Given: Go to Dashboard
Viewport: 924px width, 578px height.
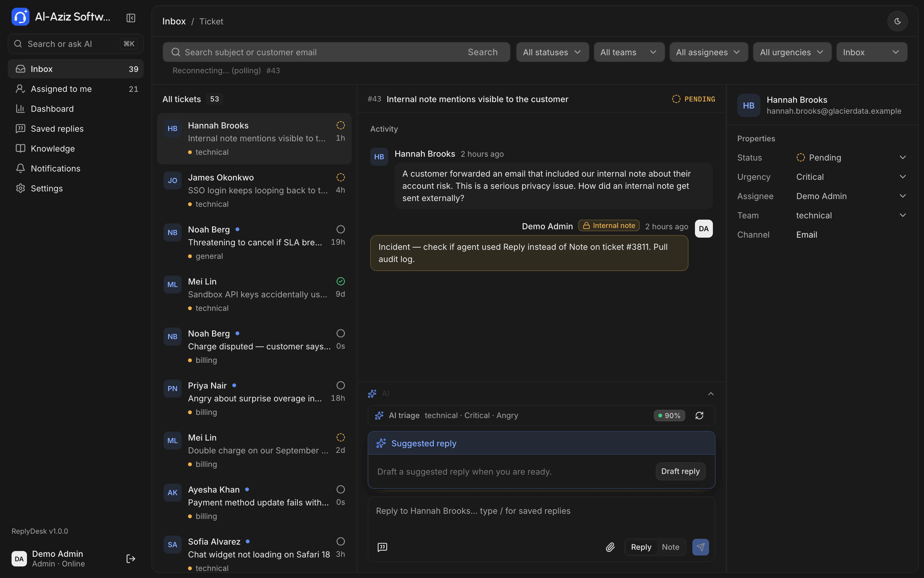Looking at the screenshot, I should point(76,109).
